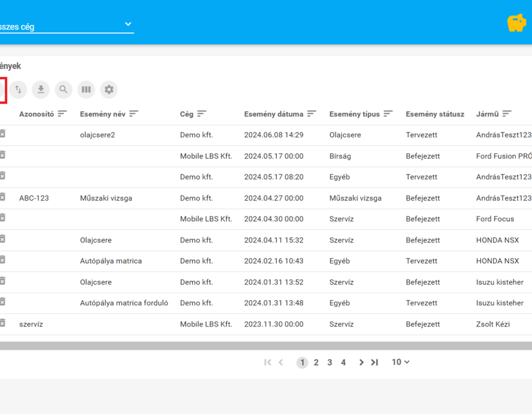
Task: Open the rows-per-page 10 dropdown
Action: tap(401, 362)
